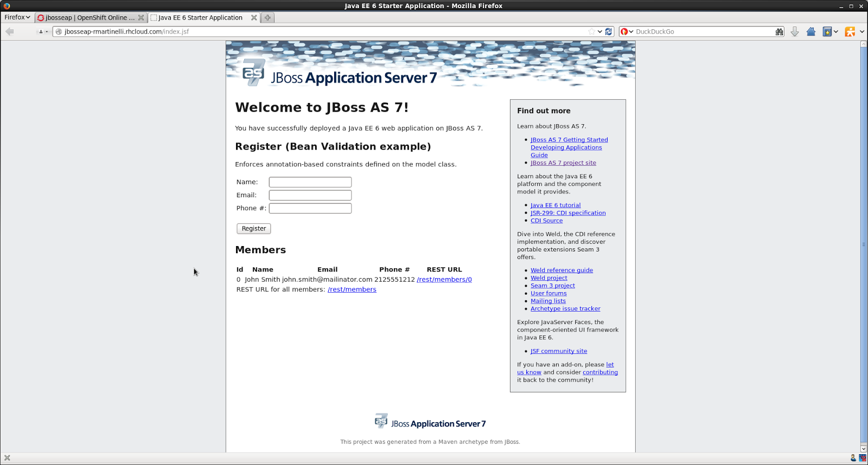
Task: Minimize the Firefox window
Action: click(841, 6)
